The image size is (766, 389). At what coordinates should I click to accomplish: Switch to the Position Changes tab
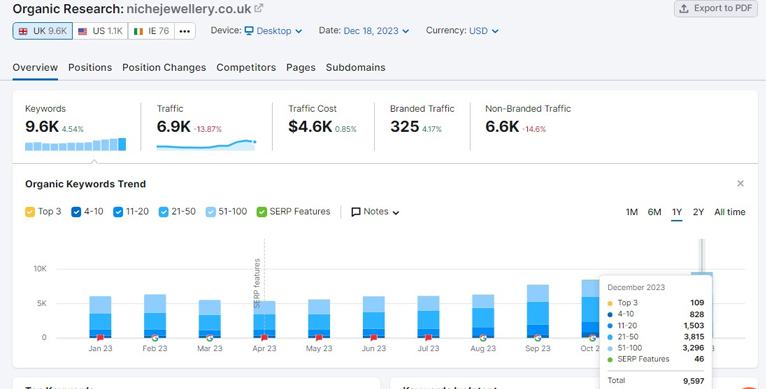(x=164, y=67)
